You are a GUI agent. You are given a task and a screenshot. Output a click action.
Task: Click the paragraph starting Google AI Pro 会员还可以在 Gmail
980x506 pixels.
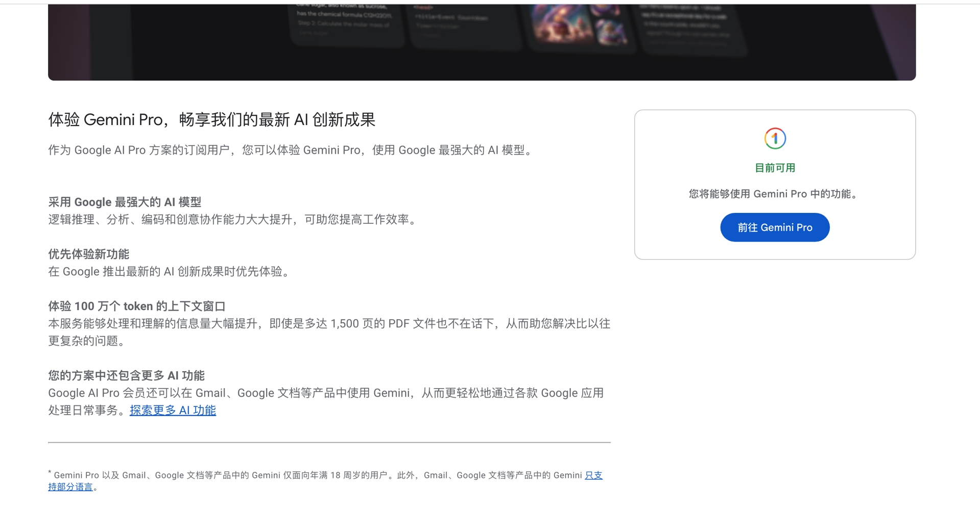[x=326, y=402]
